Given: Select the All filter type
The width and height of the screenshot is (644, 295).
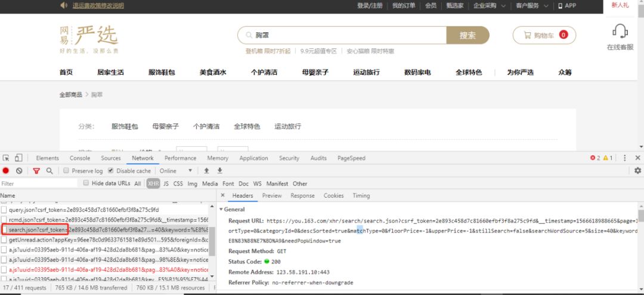Looking at the screenshot, I should point(138,183).
